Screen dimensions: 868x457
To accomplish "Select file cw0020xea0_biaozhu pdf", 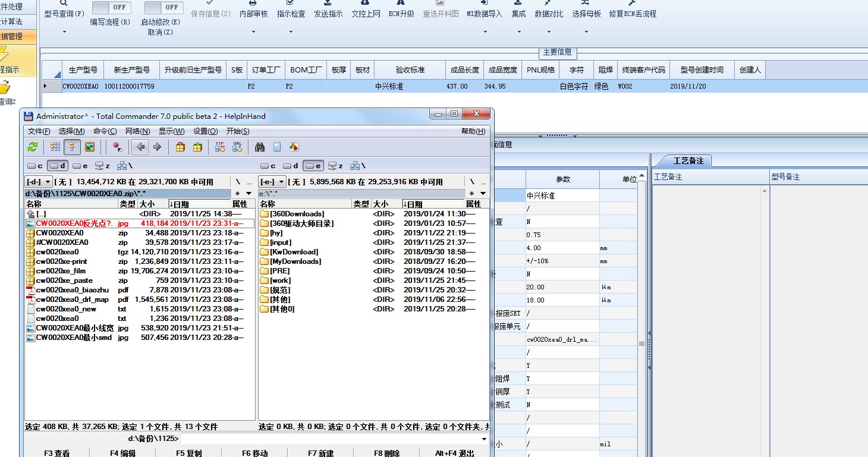I will tap(140, 290).
